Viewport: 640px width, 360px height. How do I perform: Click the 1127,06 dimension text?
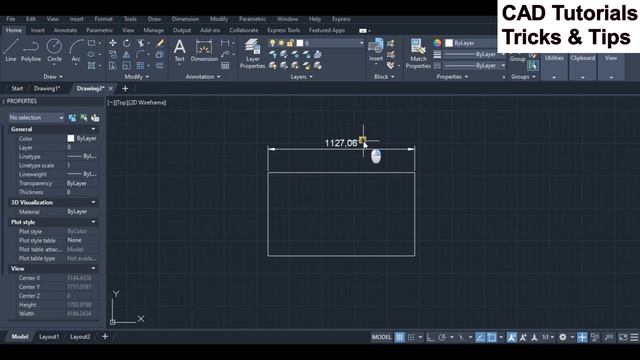pos(341,143)
